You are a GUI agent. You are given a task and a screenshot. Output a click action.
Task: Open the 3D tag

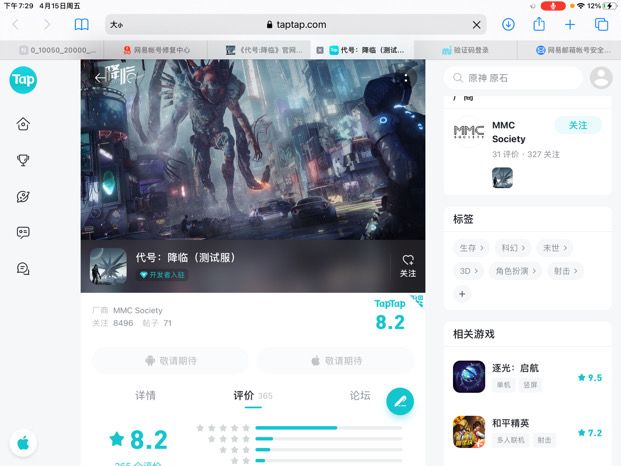469,271
